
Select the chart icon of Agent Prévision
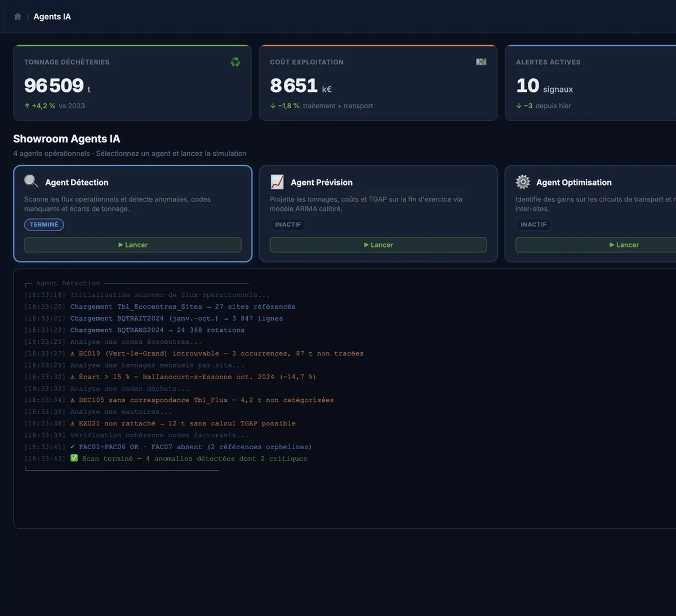[x=277, y=181]
